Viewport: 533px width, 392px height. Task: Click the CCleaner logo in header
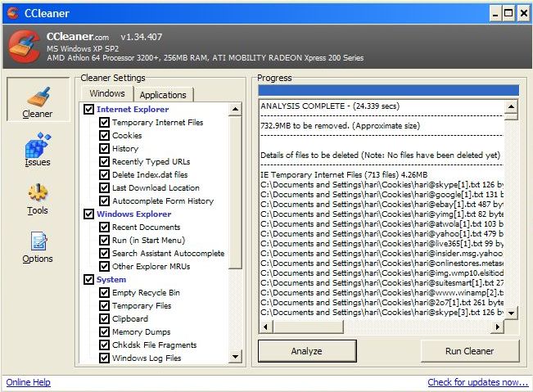(24, 48)
